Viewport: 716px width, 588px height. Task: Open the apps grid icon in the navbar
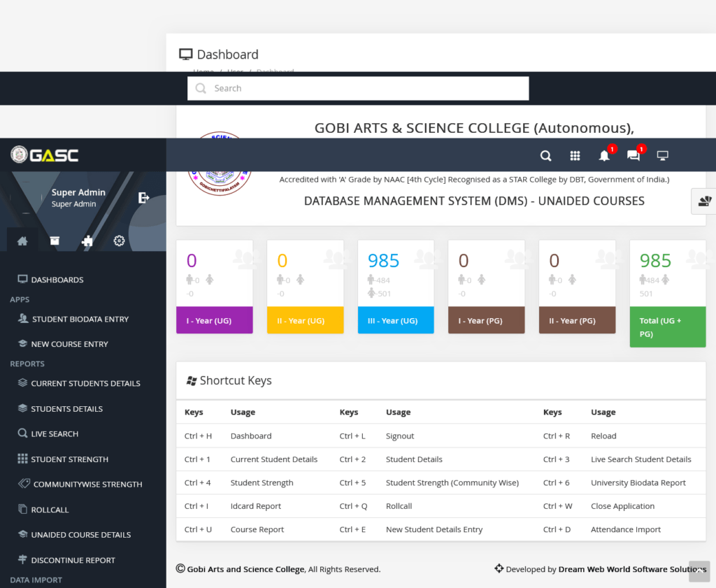(x=575, y=155)
